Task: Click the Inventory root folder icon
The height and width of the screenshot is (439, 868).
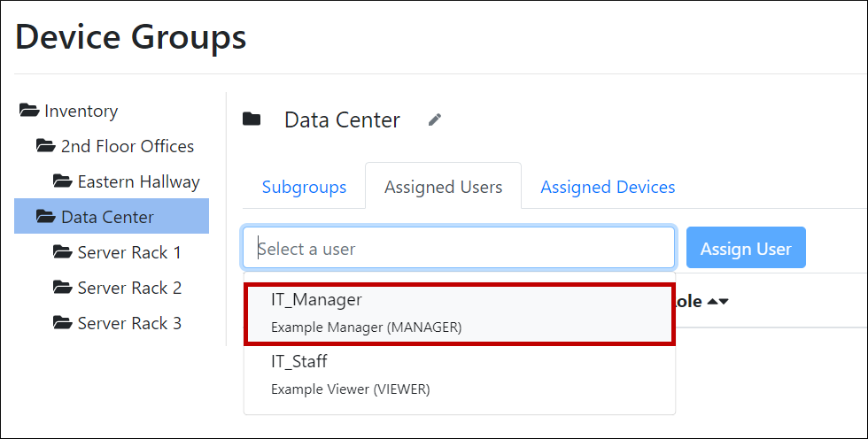Action: pos(29,112)
